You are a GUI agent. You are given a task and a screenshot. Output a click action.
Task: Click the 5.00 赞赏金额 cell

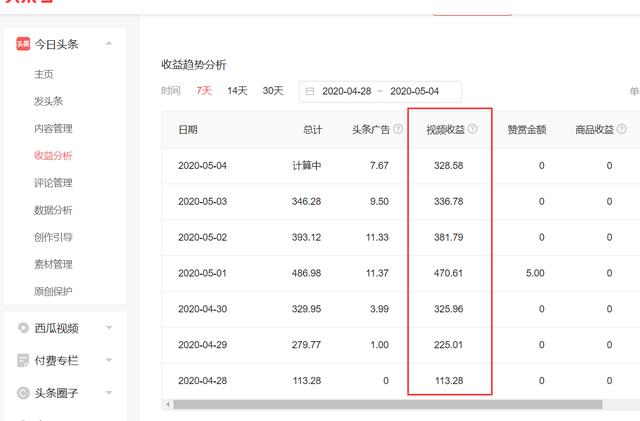(x=535, y=273)
